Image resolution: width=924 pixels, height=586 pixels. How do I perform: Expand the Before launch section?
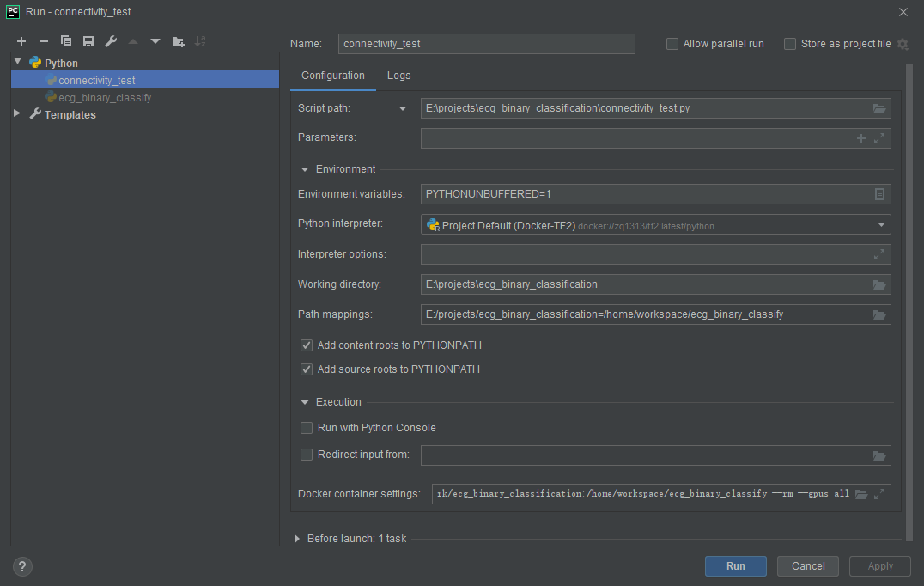pyautogui.click(x=296, y=538)
